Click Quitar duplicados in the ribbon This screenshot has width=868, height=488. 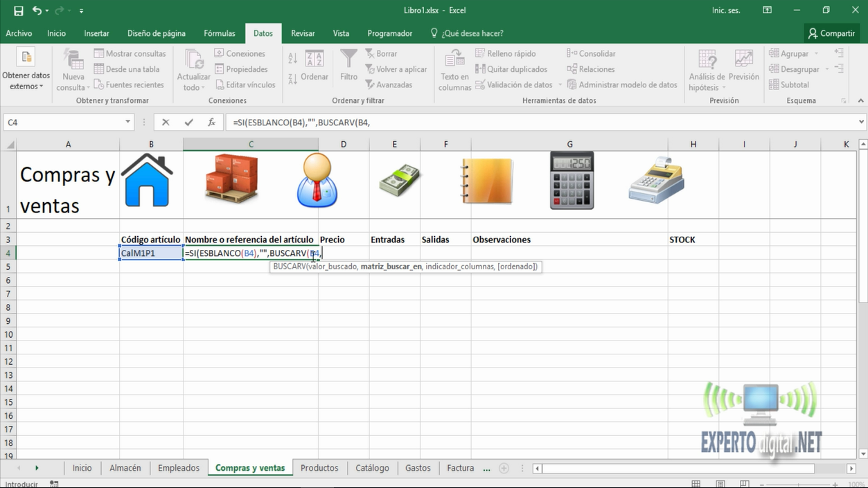point(511,69)
